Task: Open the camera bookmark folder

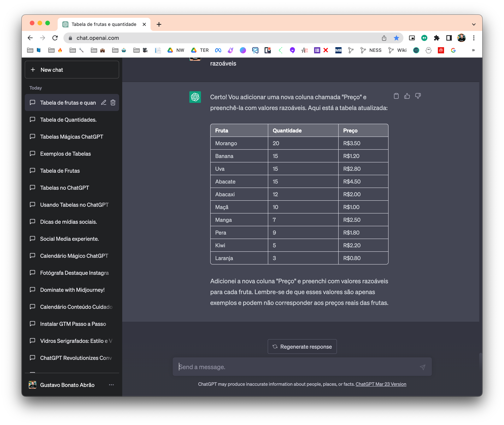Action: (x=140, y=50)
